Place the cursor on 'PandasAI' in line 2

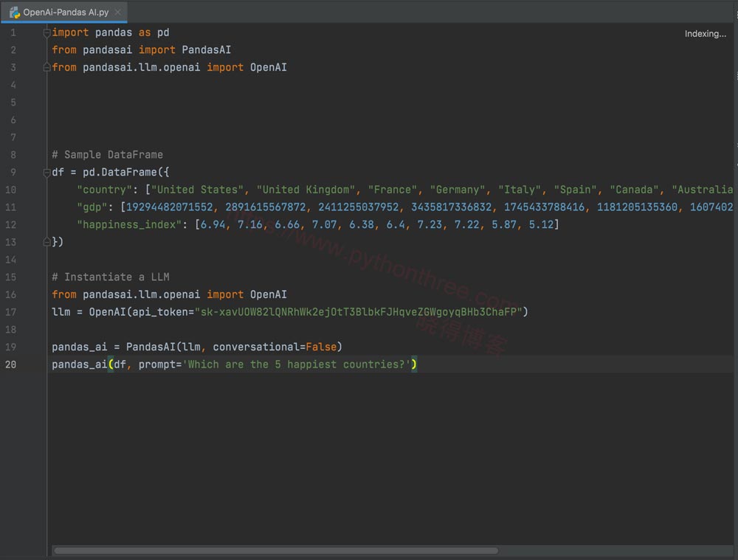point(206,50)
